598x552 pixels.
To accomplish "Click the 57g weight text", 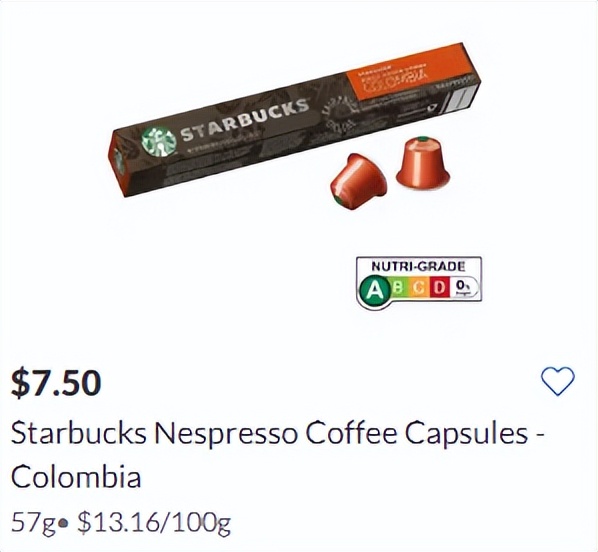I will pyautogui.click(x=33, y=523).
